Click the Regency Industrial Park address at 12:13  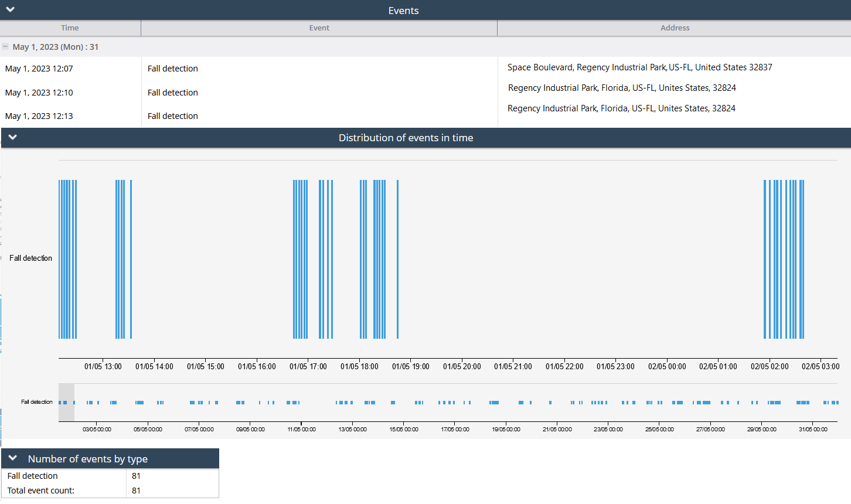coord(621,108)
